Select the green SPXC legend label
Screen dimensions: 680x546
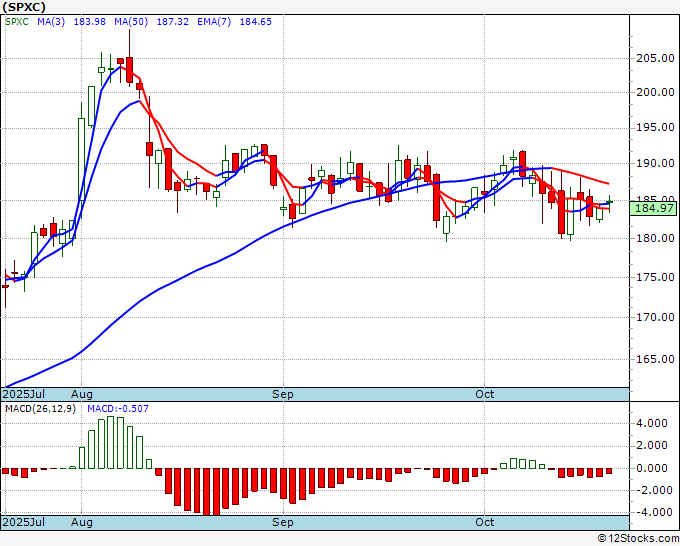16,22
